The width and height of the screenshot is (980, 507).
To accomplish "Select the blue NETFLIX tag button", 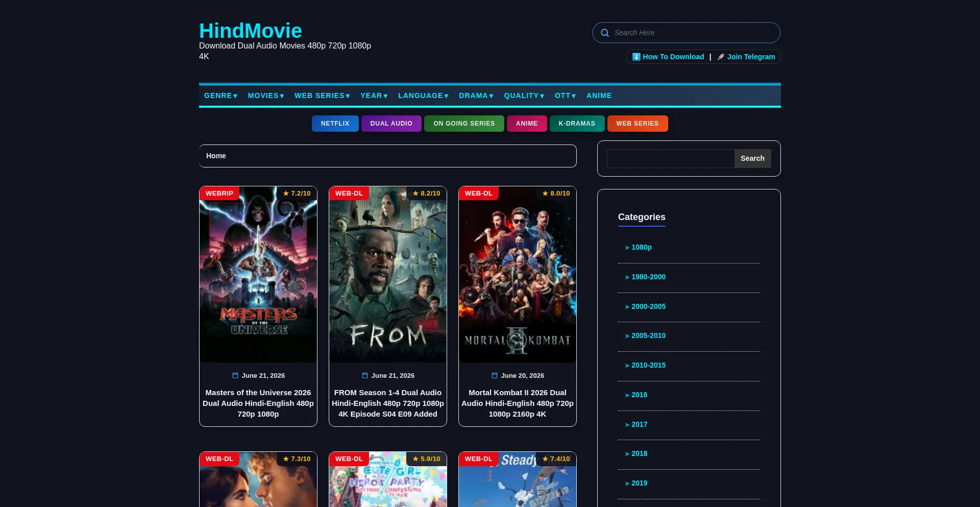I will coord(335,124).
